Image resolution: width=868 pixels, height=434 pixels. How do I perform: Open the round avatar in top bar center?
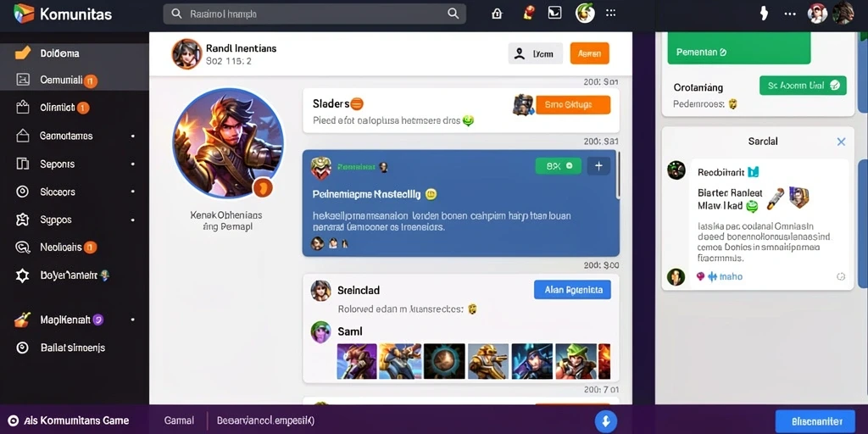585,14
